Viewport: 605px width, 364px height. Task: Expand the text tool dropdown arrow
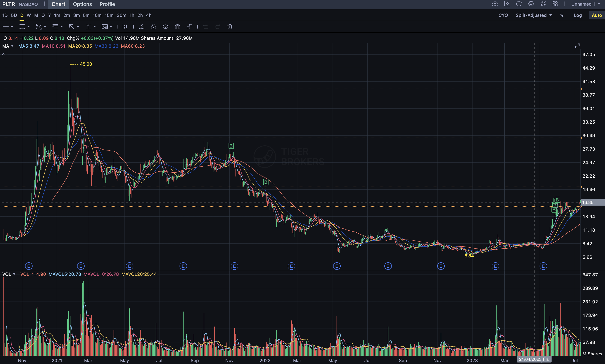pos(111,27)
